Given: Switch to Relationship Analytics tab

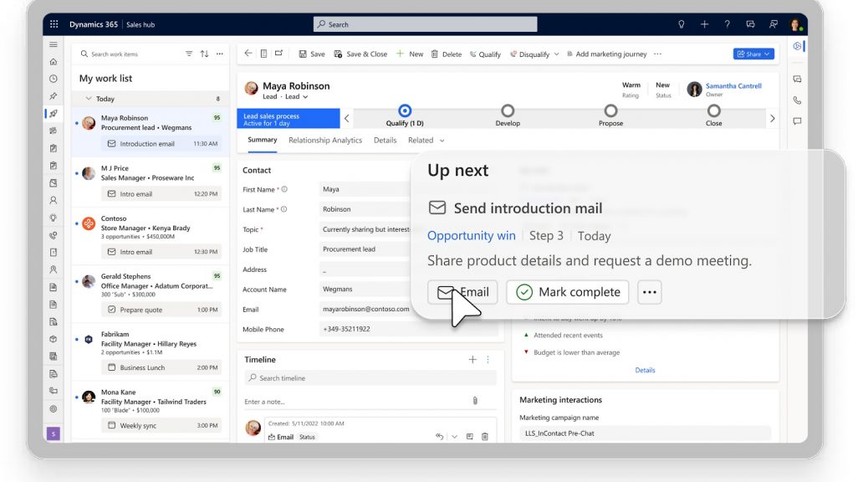Looking at the screenshot, I should 325,141.
